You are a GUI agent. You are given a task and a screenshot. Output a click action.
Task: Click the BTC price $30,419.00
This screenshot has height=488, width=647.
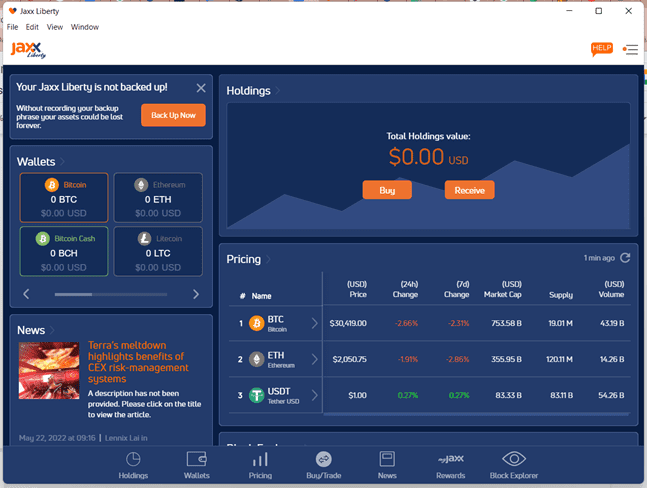point(348,323)
